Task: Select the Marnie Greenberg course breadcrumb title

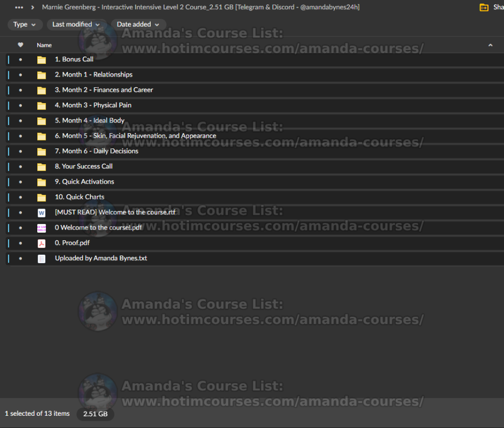Action: tap(200, 8)
